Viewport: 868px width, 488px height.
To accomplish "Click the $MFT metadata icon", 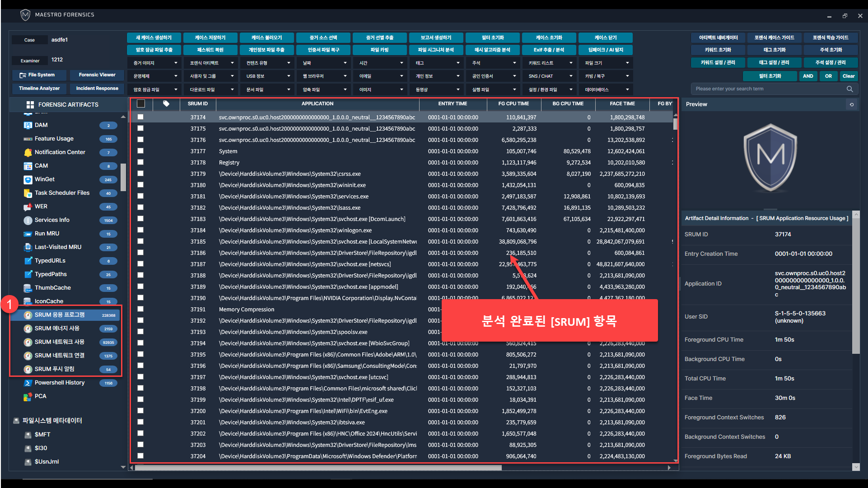I will click(x=28, y=435).
